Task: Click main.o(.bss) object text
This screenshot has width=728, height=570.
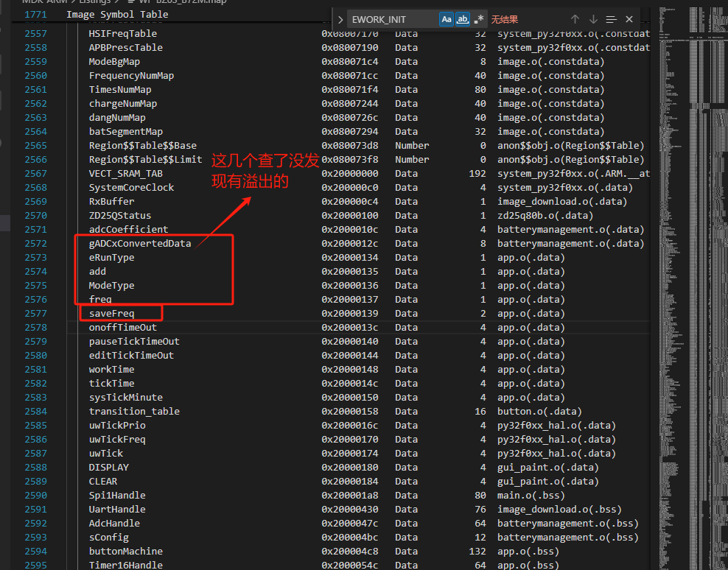Action: click(531, 496)
